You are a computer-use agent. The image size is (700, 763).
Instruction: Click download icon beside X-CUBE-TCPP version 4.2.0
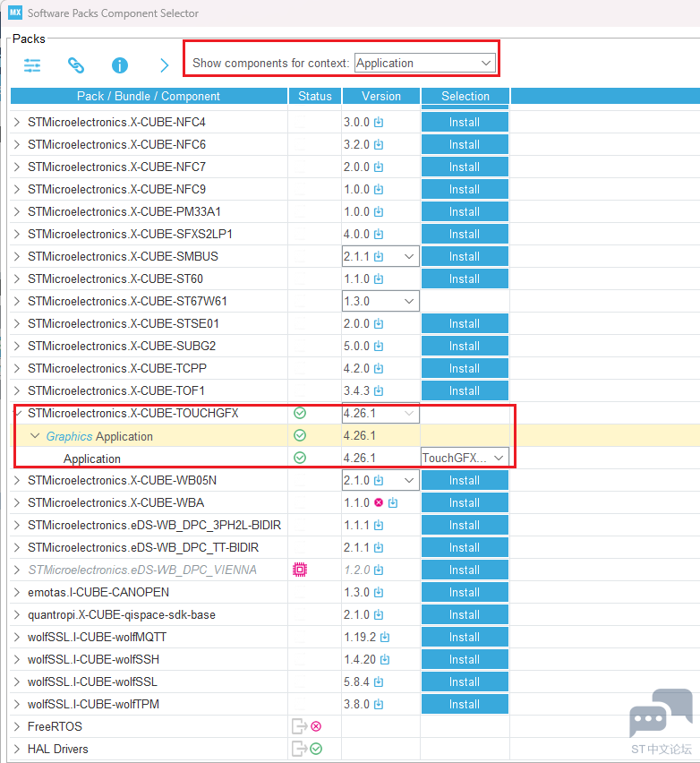[x=379, y=368]
